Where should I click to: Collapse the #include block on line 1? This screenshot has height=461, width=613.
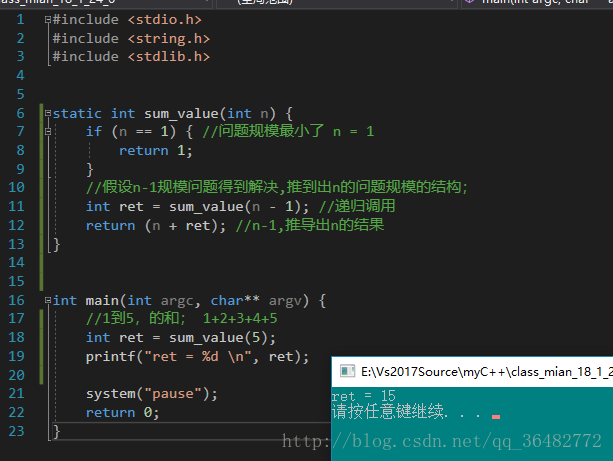pyautogui.click(x=48, y=19)
